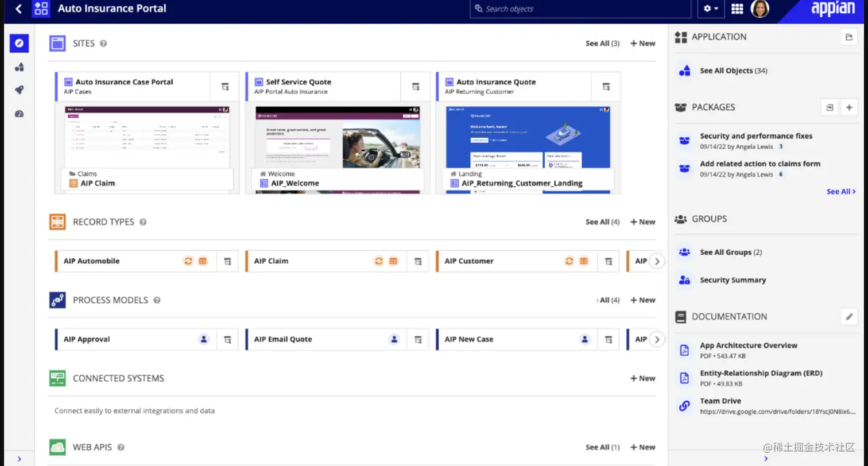Open actions icon on Auto Insurance Case Portal card
Screen dimensions: 868x466
225,87
